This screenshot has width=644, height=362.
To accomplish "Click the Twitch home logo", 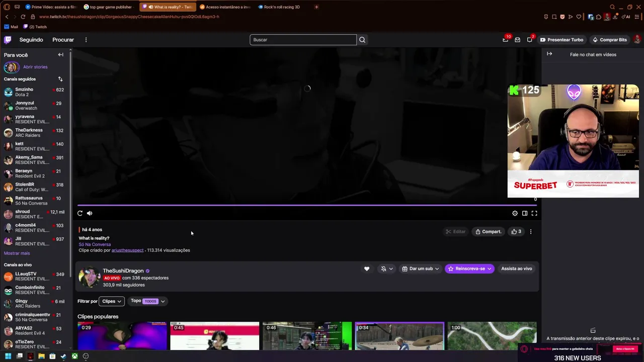I will click(8, 40).
